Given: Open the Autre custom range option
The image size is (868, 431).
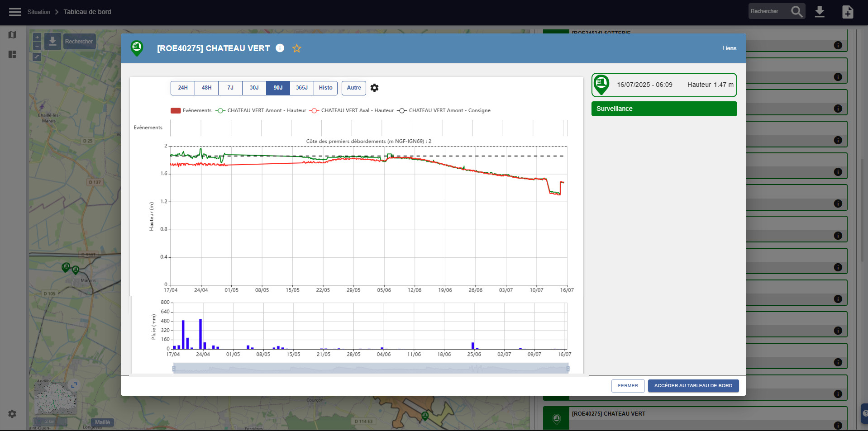Looking at the screenshot, I should (x=354, y=88).
